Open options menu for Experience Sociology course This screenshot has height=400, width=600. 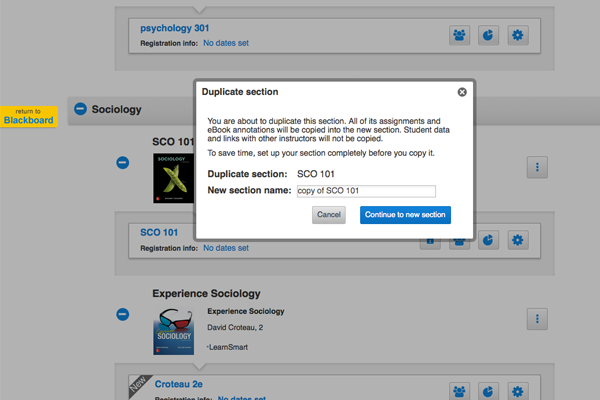pyautogui.click(x=537, y=319)
